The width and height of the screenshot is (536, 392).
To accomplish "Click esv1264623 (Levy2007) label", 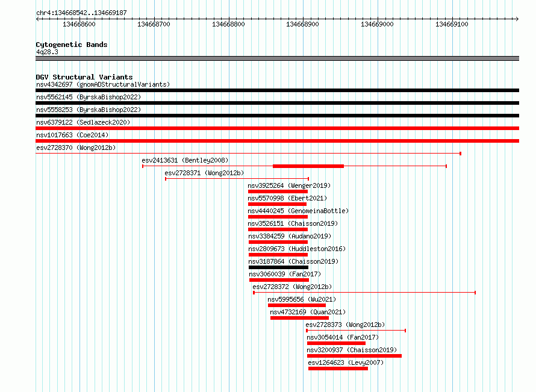I will 346,362.
